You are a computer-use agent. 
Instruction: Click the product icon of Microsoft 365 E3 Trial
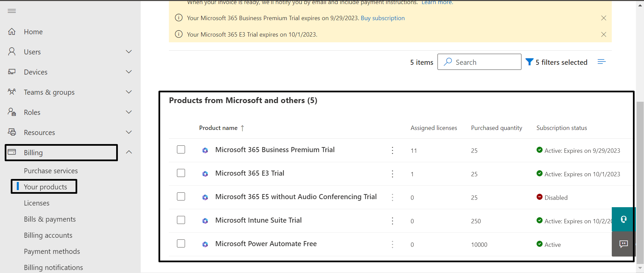tap(205, 174)
